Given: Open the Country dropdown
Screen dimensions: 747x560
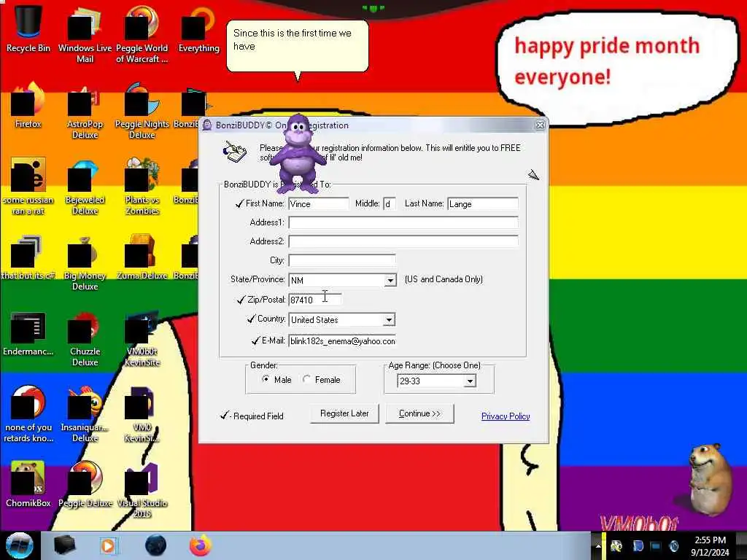Looking at the screenshot, I should [390, 319].
